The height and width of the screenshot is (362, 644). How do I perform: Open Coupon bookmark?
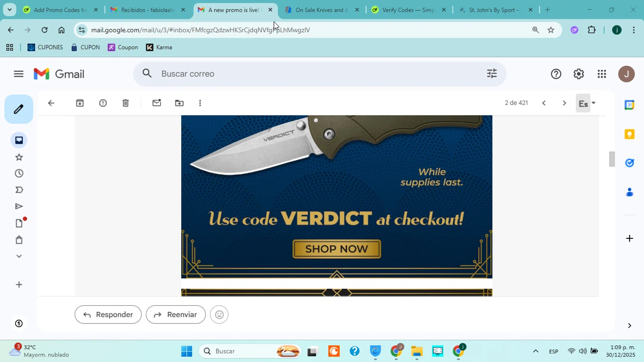pyautogui.click(x=123, y=47)
